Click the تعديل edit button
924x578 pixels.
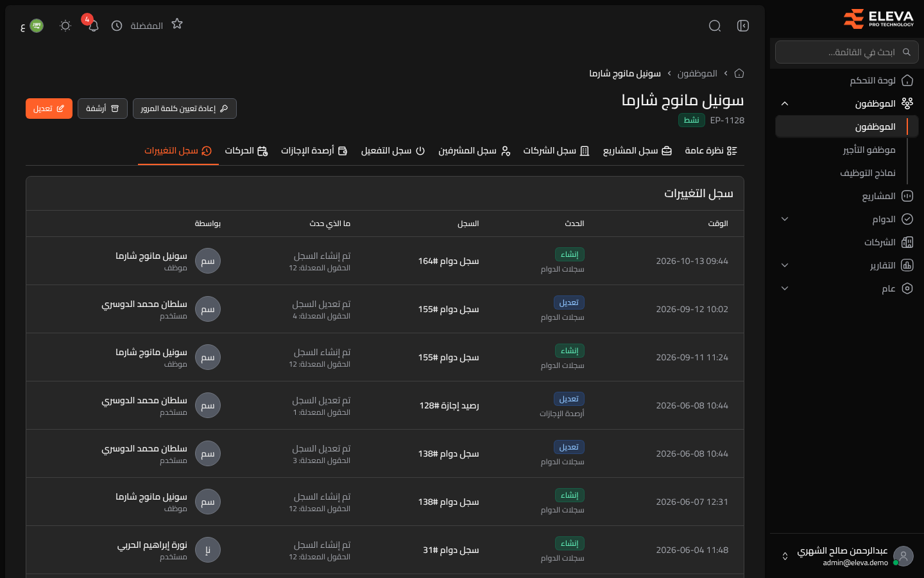(x=49, y=109)
